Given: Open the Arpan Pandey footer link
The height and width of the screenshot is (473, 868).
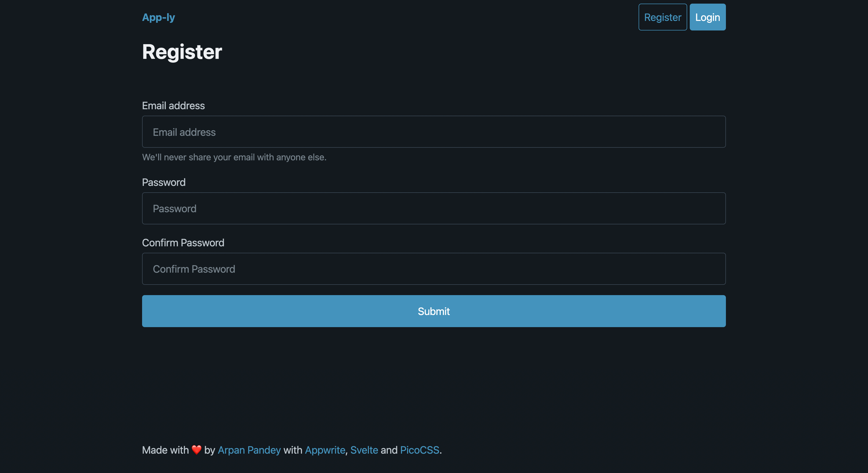Looking at the screenshot, I should (249, 450).
